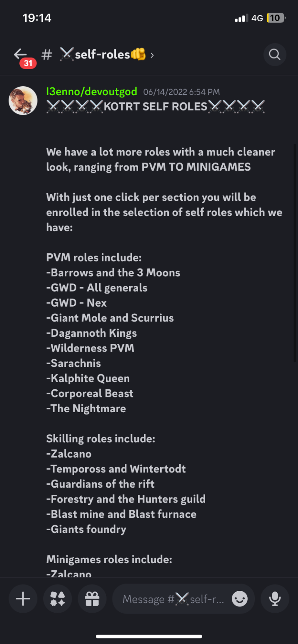Tap the home indicator bar at the bottom
The height and width of the screenshot is (644, 298).
pos(149,636)
